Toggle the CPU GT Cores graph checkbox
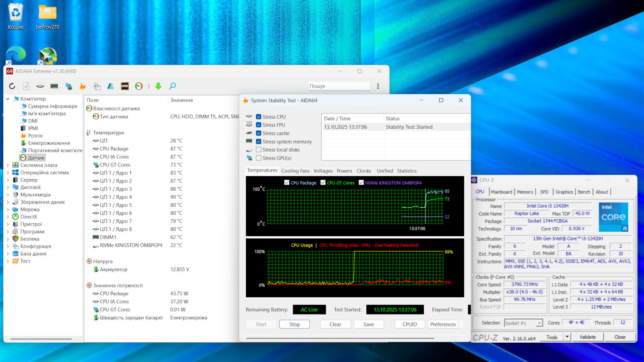Image resolution: width=644 pixels, height=362 pixels. click(323, 183)
